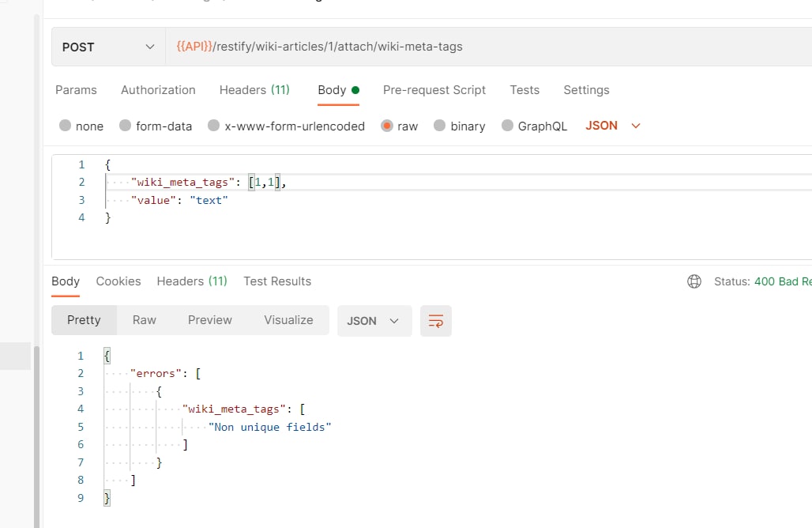
Task: Select the binary body radio button
Action: pos(439,126)
